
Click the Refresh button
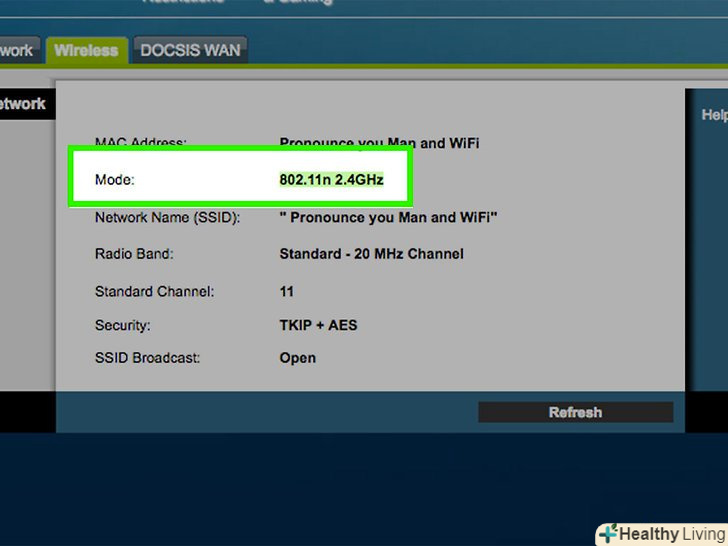point(576,412)
